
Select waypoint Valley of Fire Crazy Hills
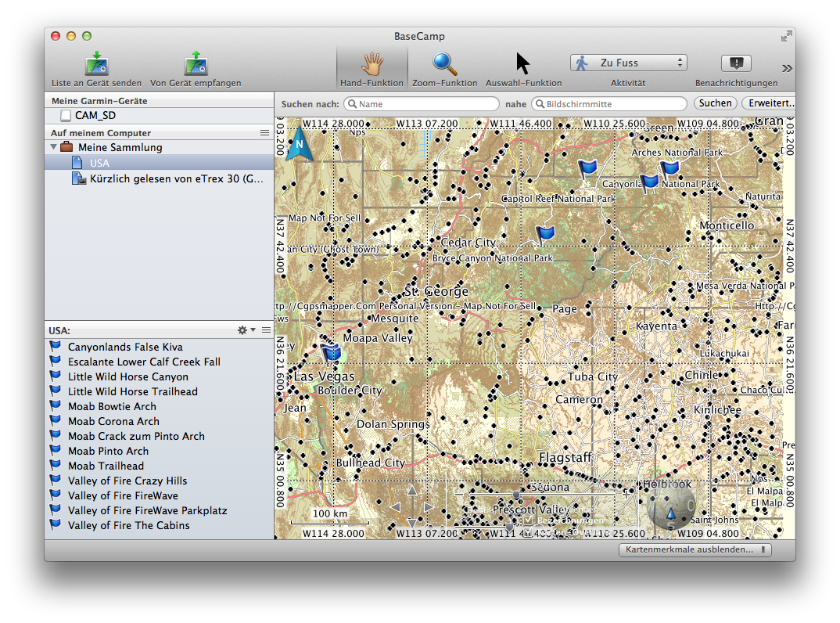tap(159, 481)
